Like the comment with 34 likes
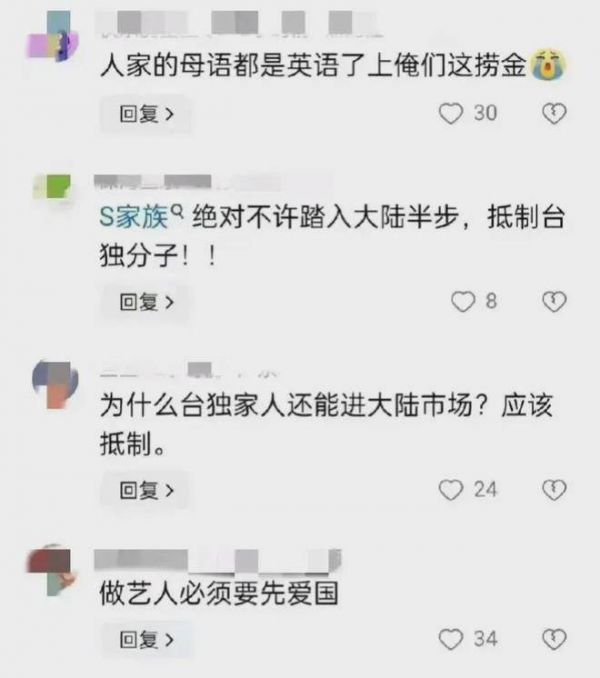The width and height of the screenshot is (600, 678). pyautogui.click(x=451, y=639)
